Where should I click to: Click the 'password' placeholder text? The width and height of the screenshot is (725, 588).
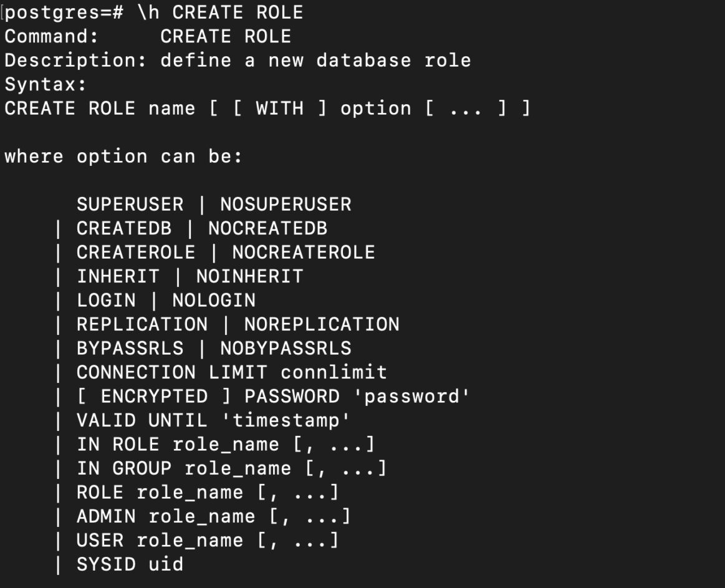411,397
